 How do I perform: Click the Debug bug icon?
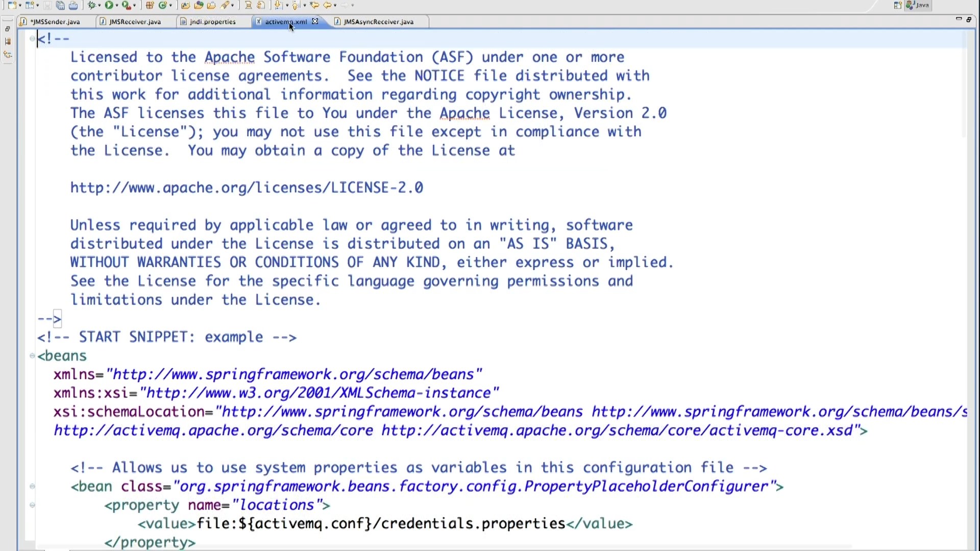(x=92, y=5)
